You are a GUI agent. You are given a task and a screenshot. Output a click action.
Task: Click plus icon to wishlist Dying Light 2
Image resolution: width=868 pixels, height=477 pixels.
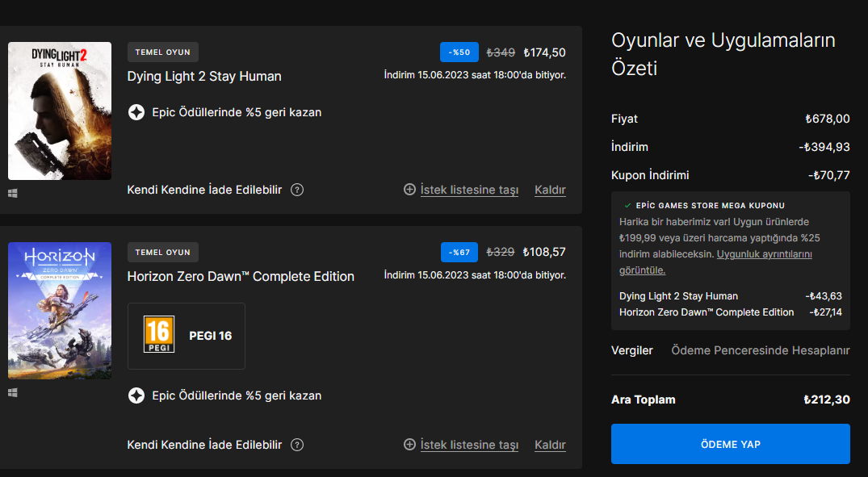point(410,190)
